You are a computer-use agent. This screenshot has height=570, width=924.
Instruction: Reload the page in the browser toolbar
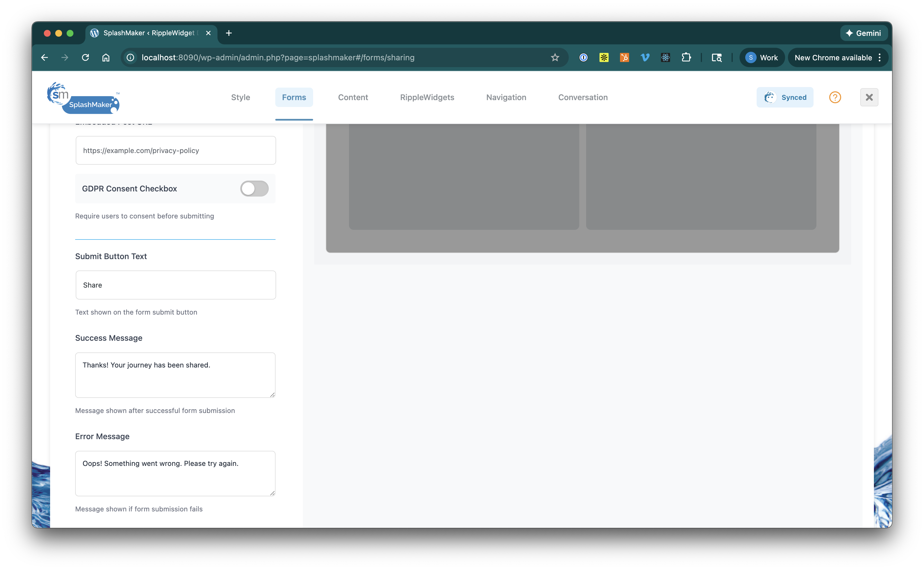coord(85,57)
